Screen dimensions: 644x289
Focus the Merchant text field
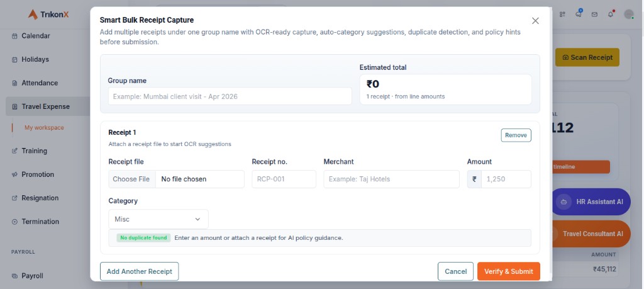coord(391,179)
